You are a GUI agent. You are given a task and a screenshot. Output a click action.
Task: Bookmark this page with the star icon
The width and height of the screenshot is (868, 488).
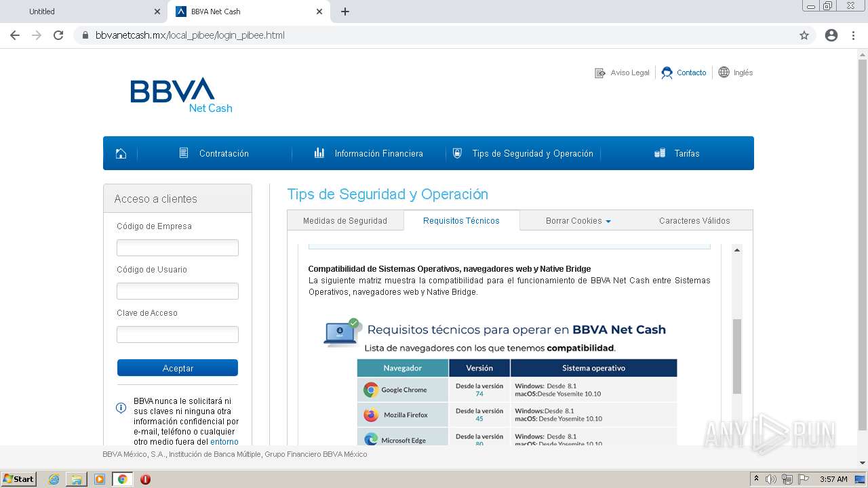point(804,35)
